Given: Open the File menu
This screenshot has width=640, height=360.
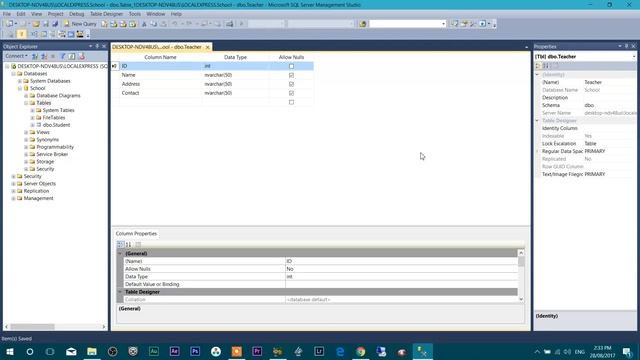Looking at the screenshot, I should pyautogui.click(x=7, y=14).
